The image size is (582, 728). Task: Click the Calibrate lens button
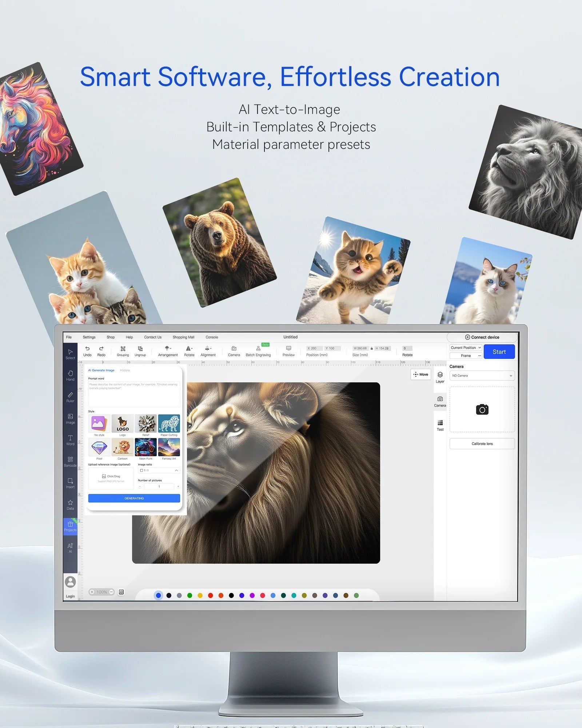coord(482,444)
